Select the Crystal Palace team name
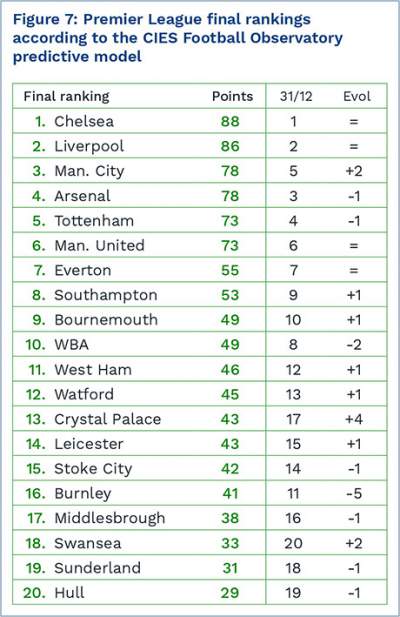This screenshot has height=617, width=400. click(x=108, y=419)
